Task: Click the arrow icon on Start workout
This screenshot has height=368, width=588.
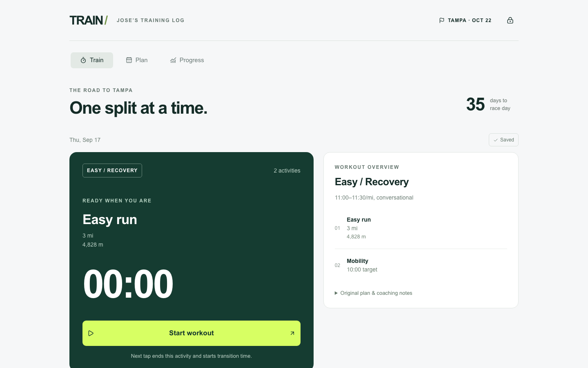Action: tap(292, 333)
